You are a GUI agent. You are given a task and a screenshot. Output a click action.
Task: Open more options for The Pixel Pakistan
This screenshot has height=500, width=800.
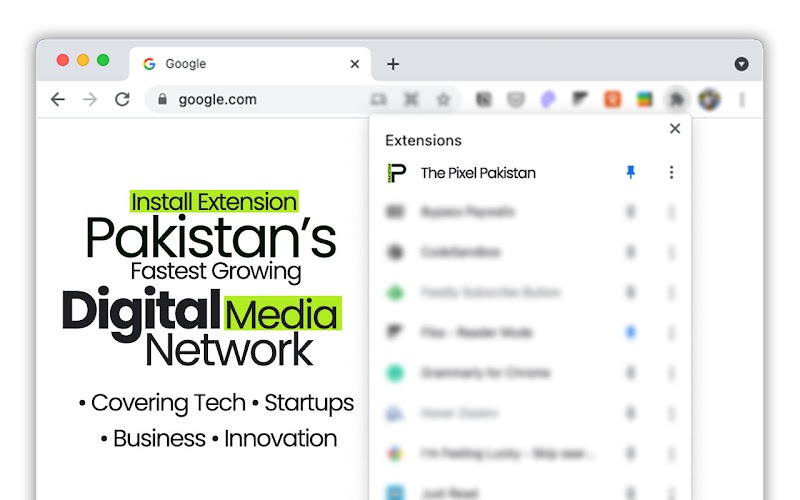coord(671,172)
